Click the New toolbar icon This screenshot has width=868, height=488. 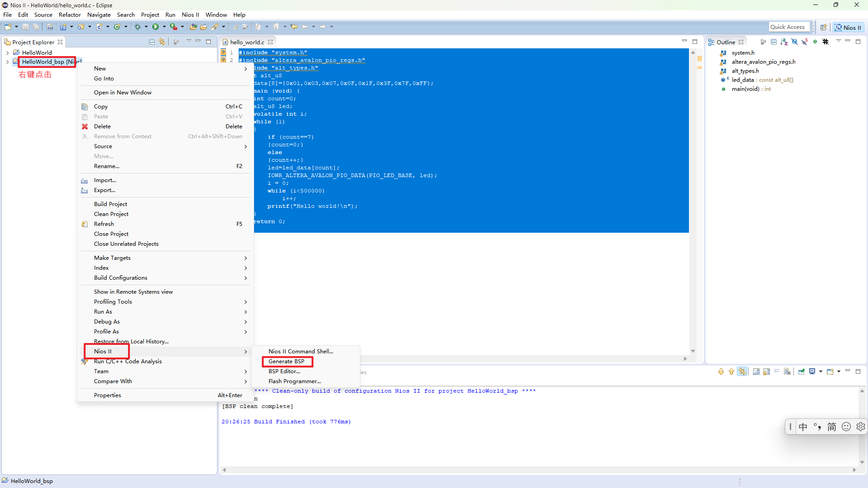[8, 27]
